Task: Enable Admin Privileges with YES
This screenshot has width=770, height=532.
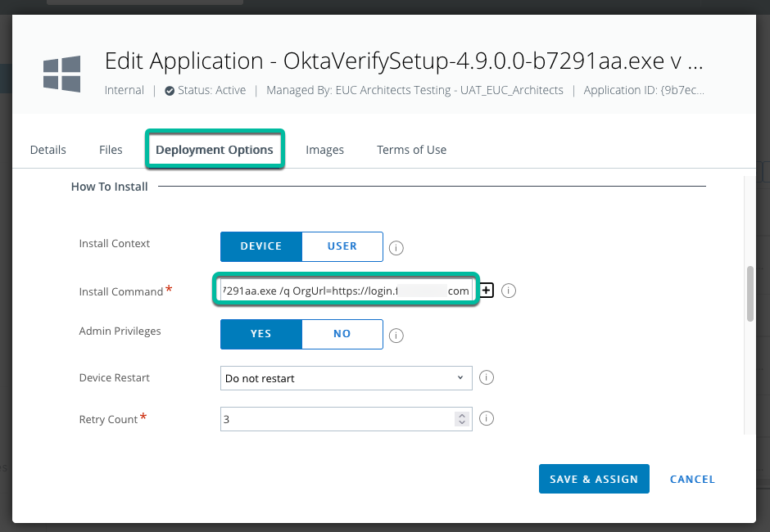Action: [x=260, y=334]
